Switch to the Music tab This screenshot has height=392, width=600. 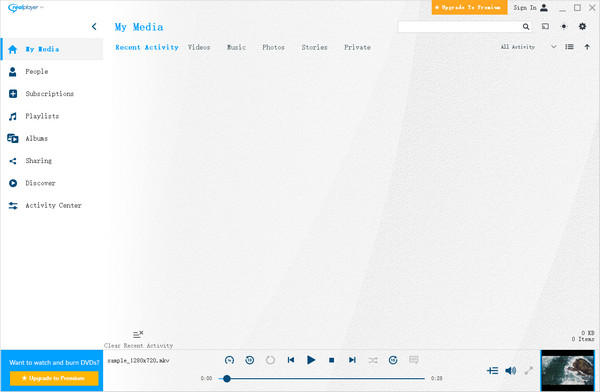click(236, 47)
